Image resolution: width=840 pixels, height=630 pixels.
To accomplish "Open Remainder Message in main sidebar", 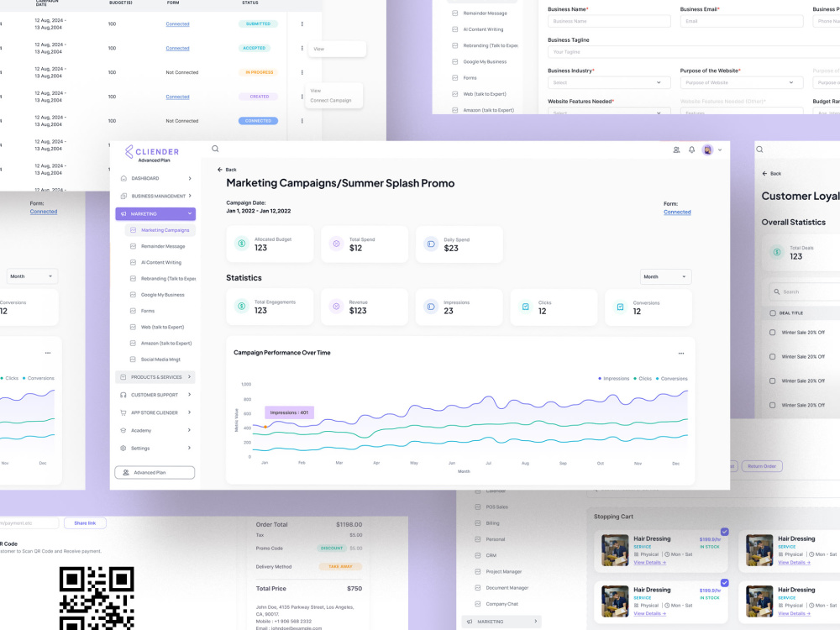I will click(163, 246).
